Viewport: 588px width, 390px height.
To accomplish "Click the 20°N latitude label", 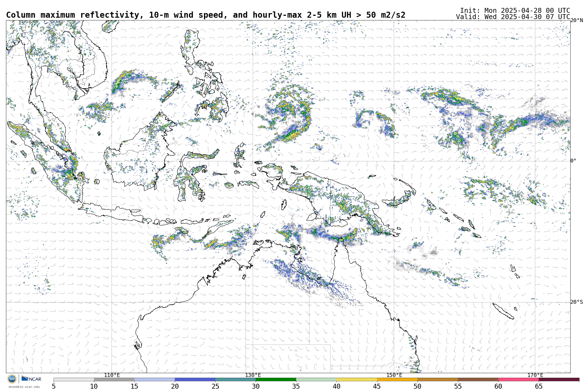I will 577,20.
